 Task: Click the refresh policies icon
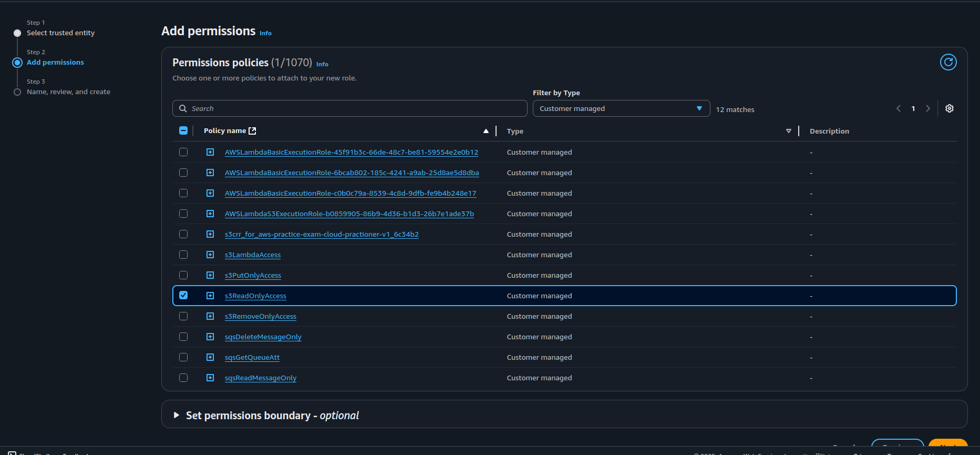[x=948, y=62]
